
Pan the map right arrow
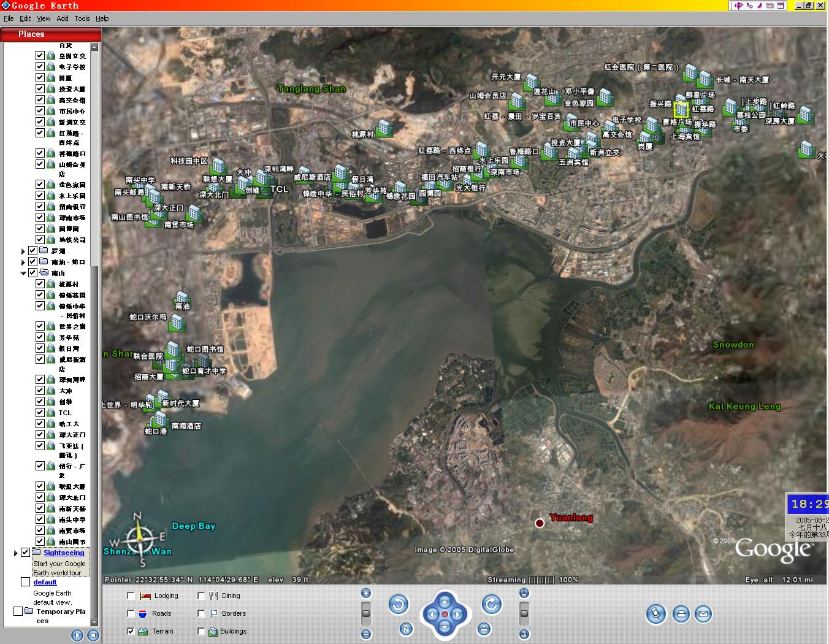457,614
